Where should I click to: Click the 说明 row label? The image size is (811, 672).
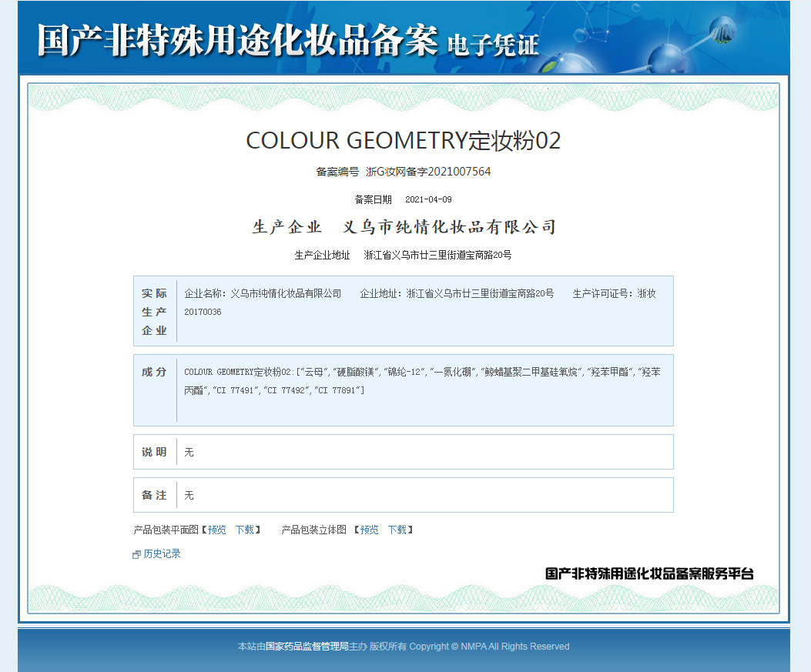154,452
